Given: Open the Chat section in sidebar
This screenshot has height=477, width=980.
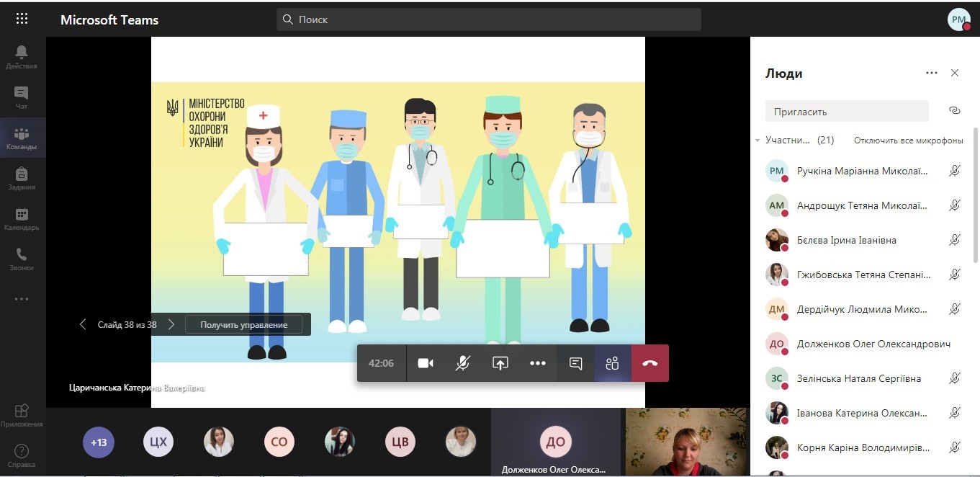Looking at the screenshot, I should tap(22, 97).
